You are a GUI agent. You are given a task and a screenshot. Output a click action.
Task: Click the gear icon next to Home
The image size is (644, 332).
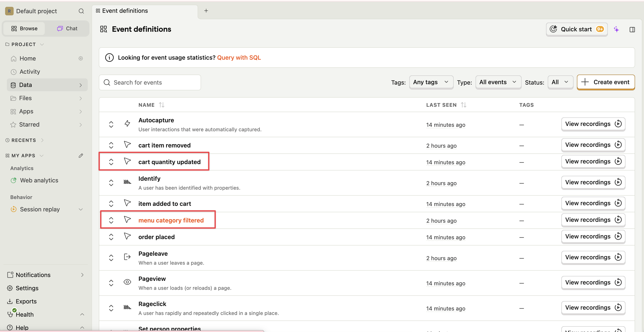(80, 58)
